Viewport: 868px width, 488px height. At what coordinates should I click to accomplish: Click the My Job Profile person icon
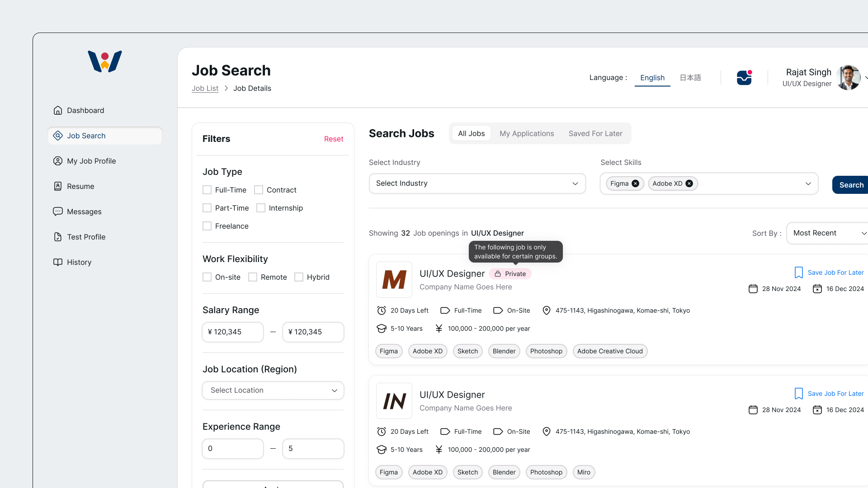58,161
